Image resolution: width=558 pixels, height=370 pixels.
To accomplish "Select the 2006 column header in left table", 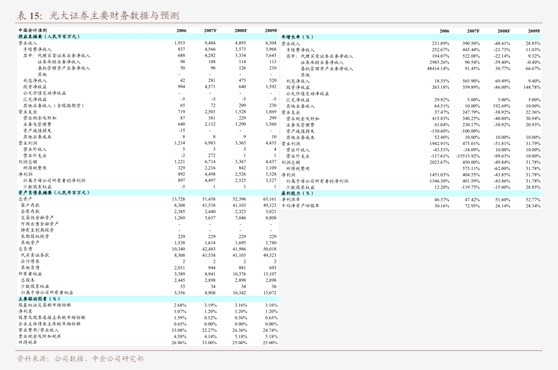I will pos(181,31).
